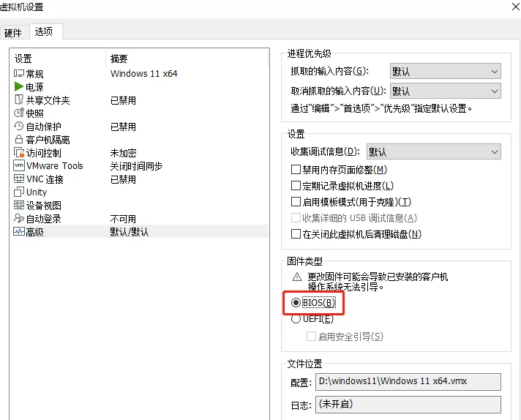Image resolution: width=521 pixels, height=420 pixels.
Task: Click the Unity window icon
Action: point(19,192)
